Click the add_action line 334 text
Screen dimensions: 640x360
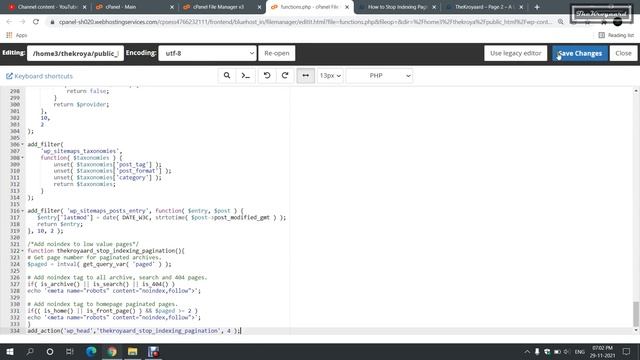pyautogui.click(x=134, y=331)
